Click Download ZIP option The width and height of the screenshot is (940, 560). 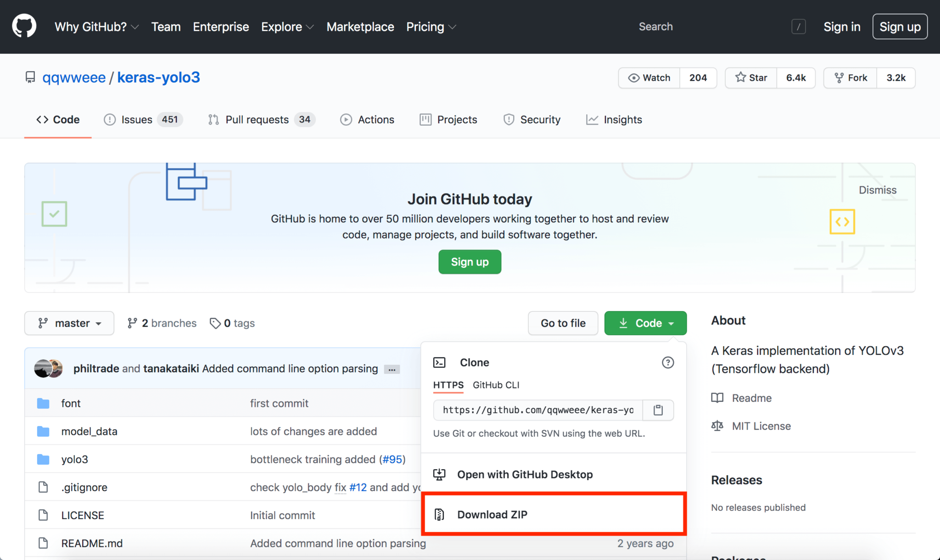492,514
